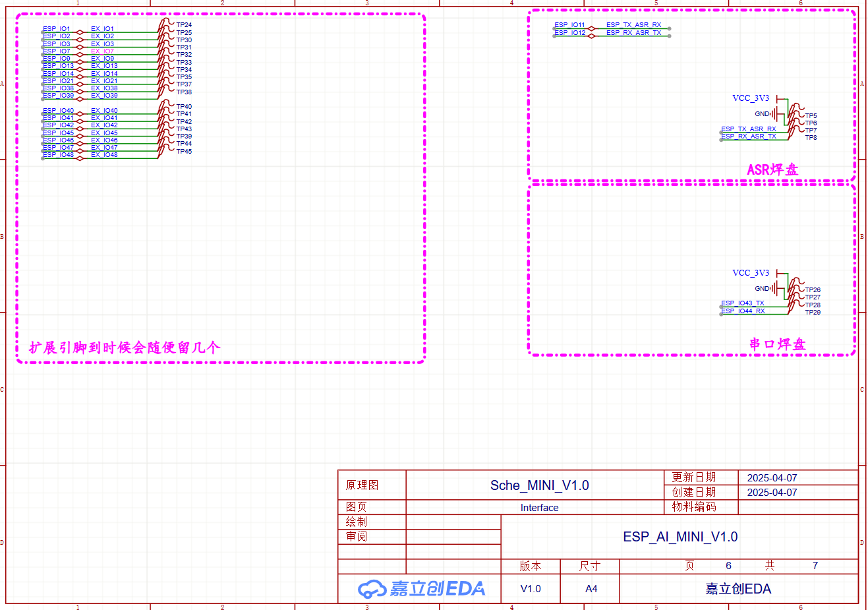Viewport: 868px width, 610px height.
Task: Click test point designator TP33
Action: point(184,63)
